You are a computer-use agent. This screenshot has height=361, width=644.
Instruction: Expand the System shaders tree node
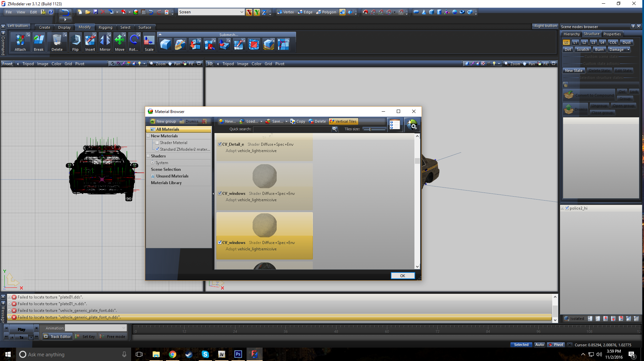point(153,163)
